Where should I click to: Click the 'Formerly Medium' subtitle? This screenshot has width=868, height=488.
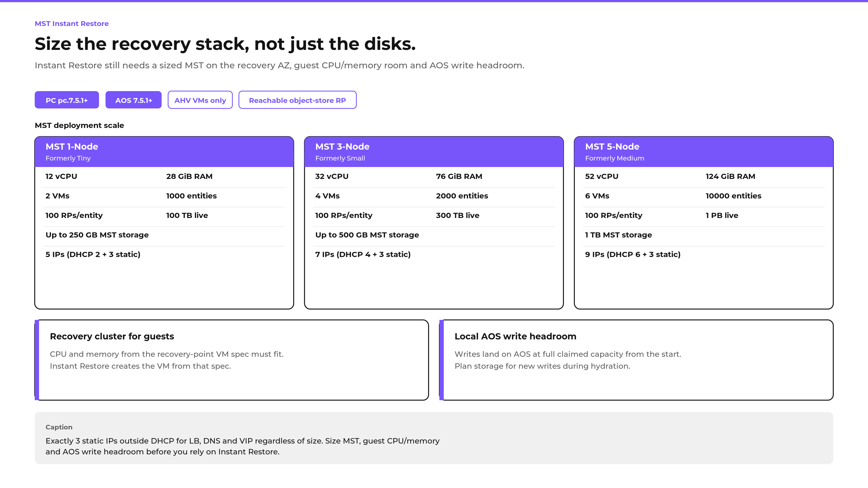[x=615, y=158]
